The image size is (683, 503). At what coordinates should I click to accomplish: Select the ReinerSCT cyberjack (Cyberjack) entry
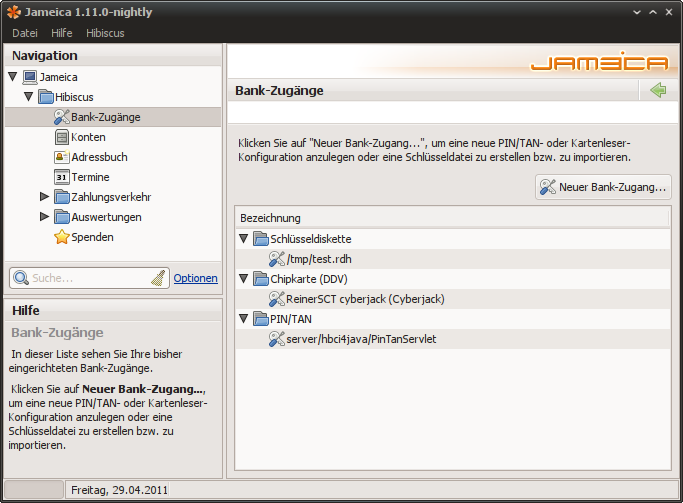pos(453,299)
